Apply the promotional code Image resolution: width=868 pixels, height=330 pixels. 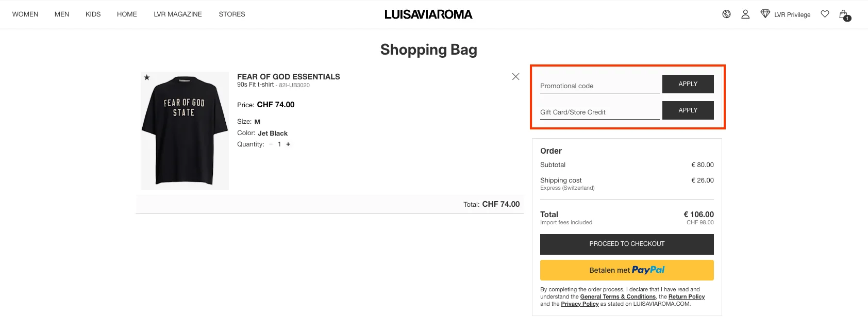(688, 84)
